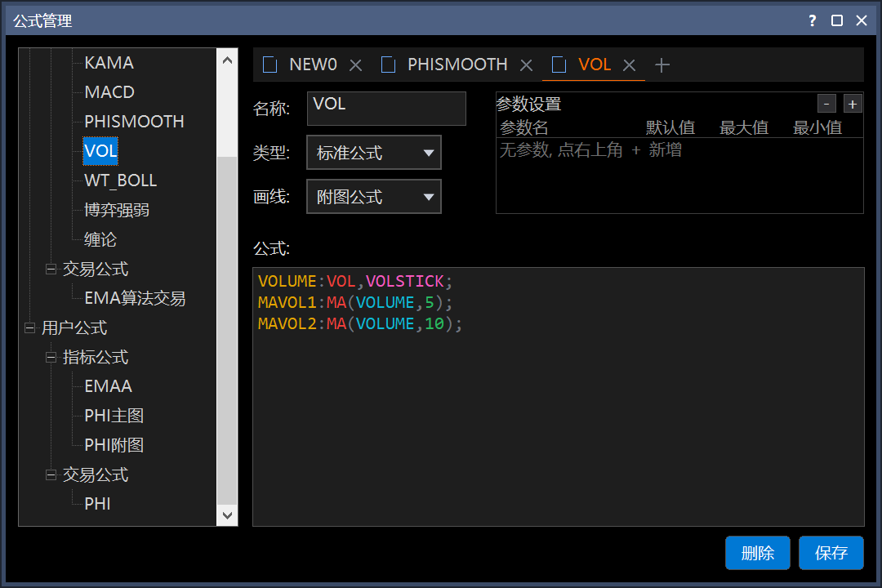
Task: Close the VOL tab
Action: tap(629, 66)
